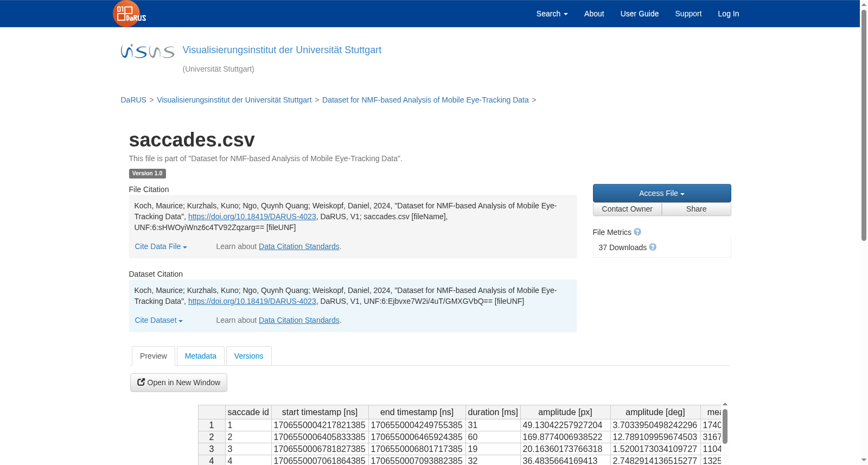
Task: Open the About menu item
Action: pyautogui.click(x=594, y=14)
